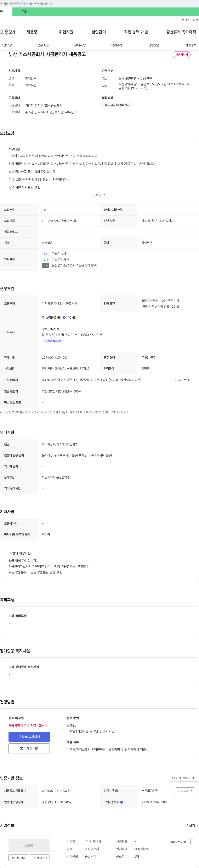The height and width of the screenshot is (868, 199).
Task: Click the help icon beside 구인인증번호
Action: tap(121, 802)
